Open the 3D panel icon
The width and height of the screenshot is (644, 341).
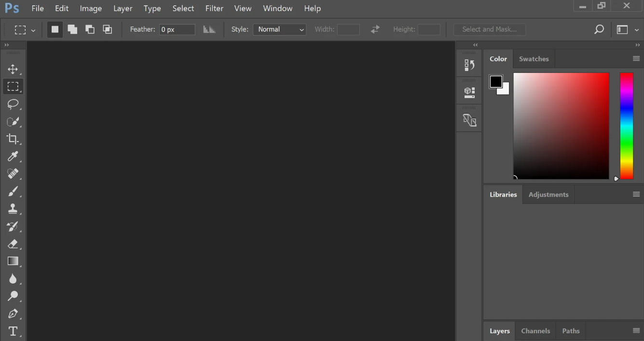[x=469, y=92]
